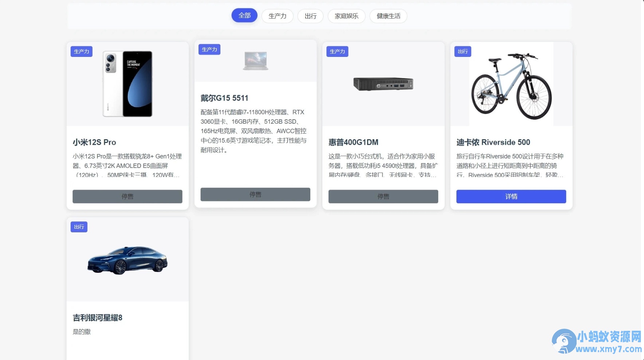Click the 生产力 tag on 戴尔G15 card
This screenshot has height=360, width=644.
point(209,50)
